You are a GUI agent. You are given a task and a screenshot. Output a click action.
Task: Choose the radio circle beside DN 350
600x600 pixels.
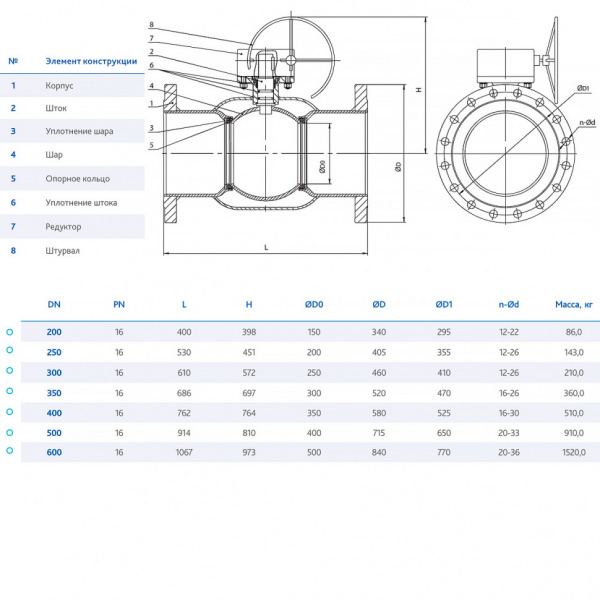pos(10,392)
